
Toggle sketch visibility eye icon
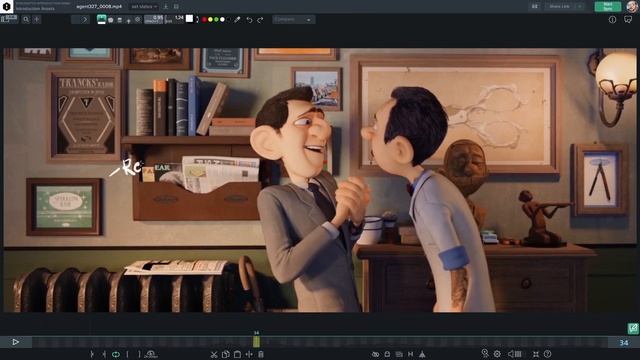376,354
